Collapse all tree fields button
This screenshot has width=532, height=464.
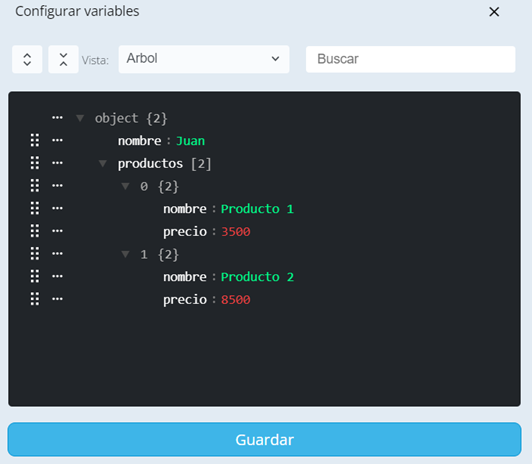click(x=63, y=59)
